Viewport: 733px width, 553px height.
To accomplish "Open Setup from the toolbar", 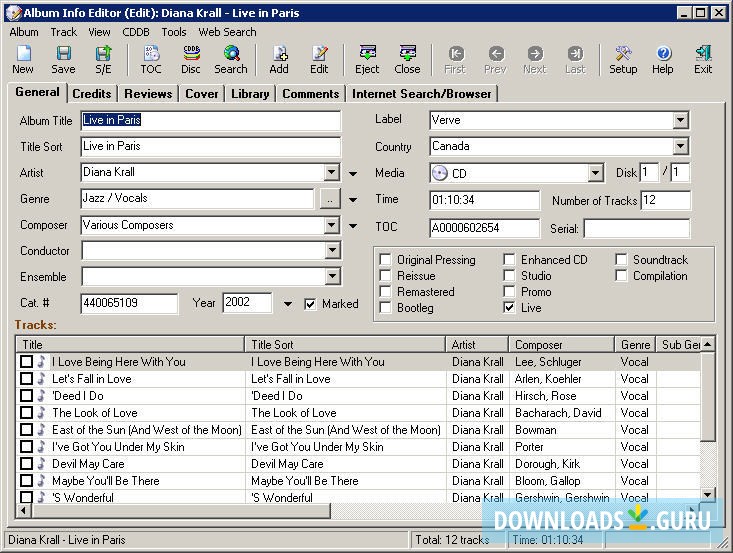I will pos(623,60).
